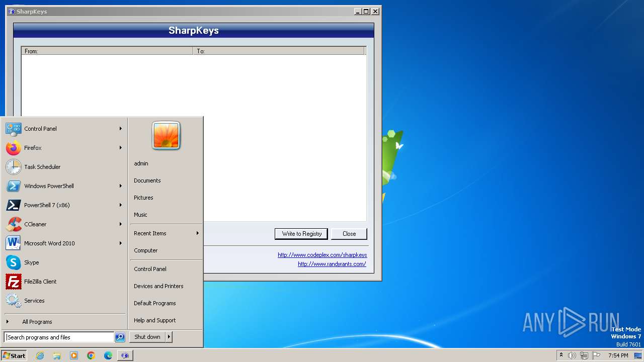Image resolution: width=644 pixels, height=362 pixels.
Task: Open Default Programs
Action: (x=166, y=303)
